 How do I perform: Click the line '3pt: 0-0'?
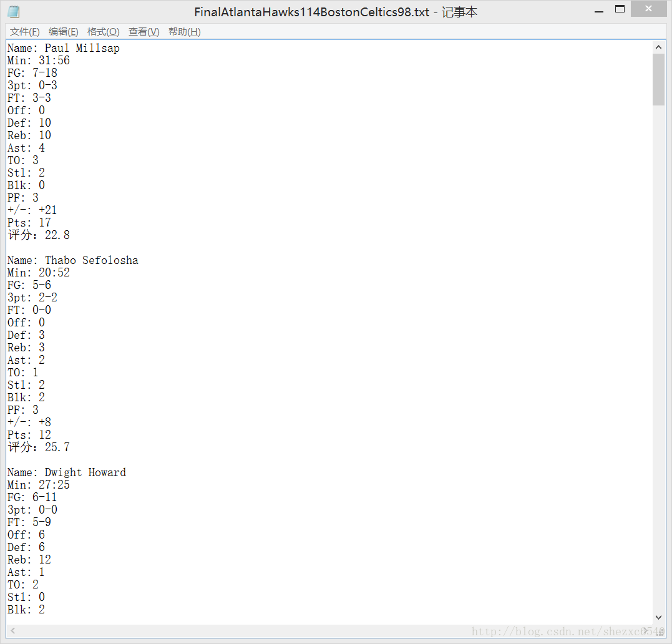pyautogui.click(x=32, y=510)
